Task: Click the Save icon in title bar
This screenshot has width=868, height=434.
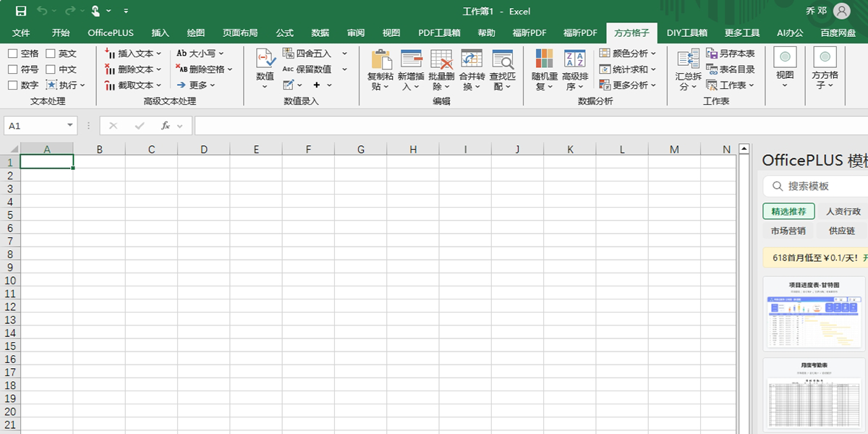Action: click(21, 11)
